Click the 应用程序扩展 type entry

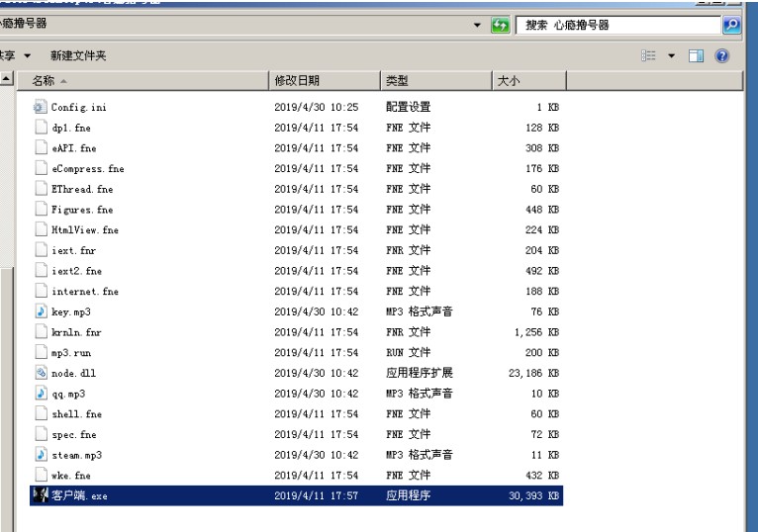420,373
